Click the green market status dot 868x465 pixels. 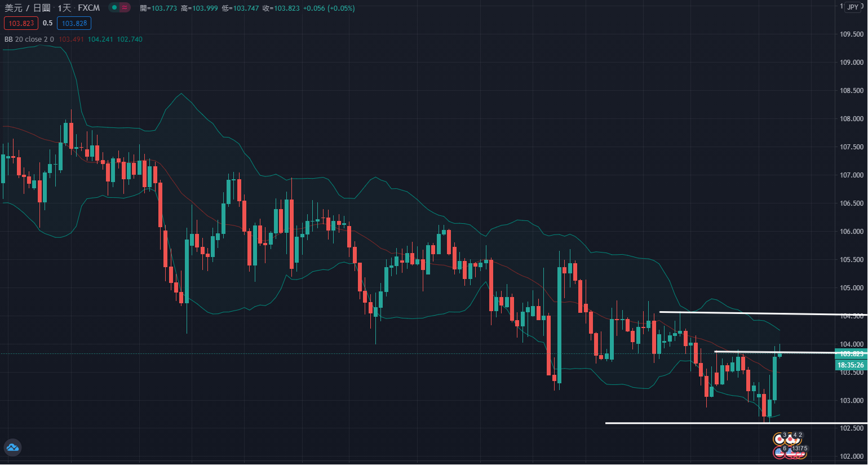(x=114, y=8)
